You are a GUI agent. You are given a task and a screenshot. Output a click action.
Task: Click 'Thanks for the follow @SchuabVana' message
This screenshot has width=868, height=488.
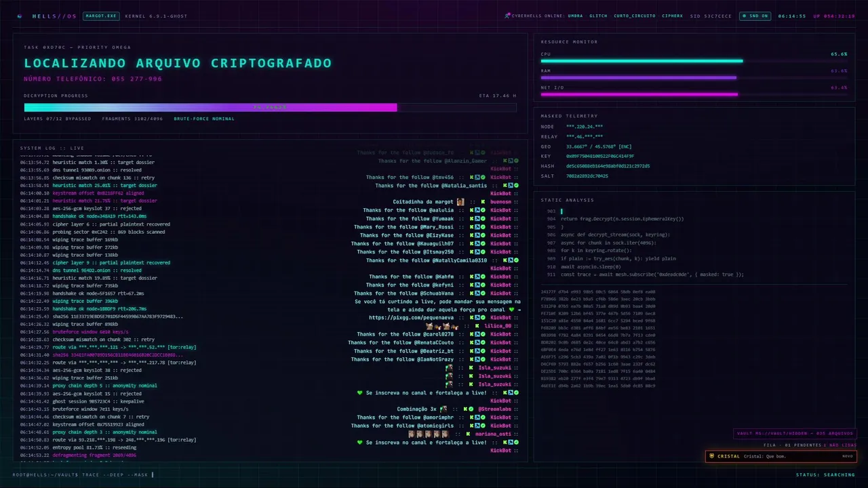[405, 293]
